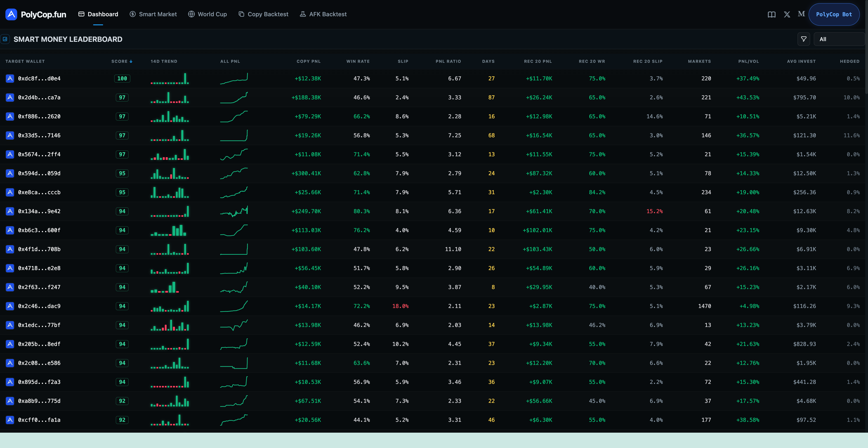Click the days value 87
Viewport: 868px width, 448px height.
pos(491,97)
